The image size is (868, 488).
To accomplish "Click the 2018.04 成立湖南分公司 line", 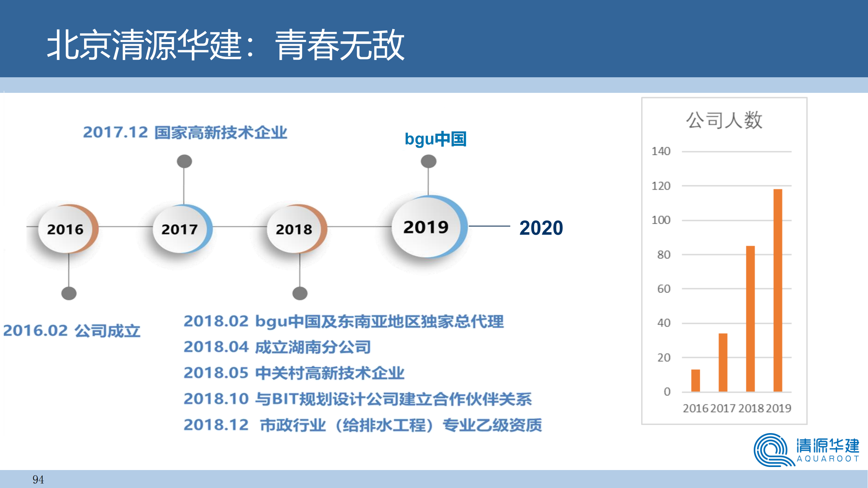I will pos(277,347).
